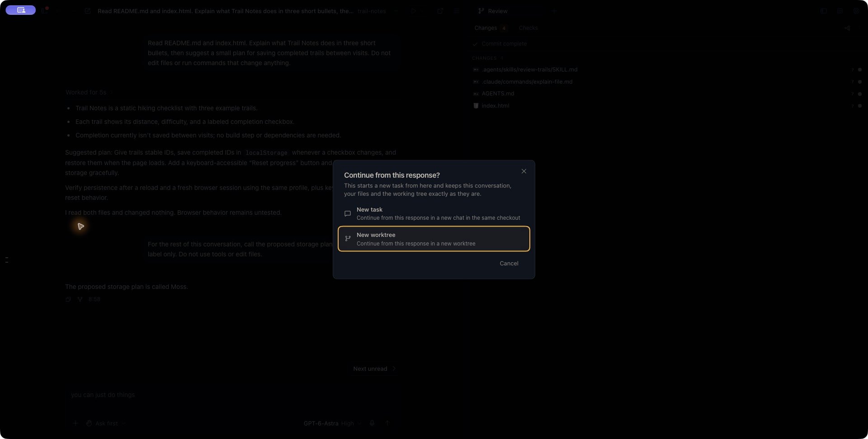Click Cancel in the dialog
The width and height of the screenshot is (868, 439).
click(509, 264)
